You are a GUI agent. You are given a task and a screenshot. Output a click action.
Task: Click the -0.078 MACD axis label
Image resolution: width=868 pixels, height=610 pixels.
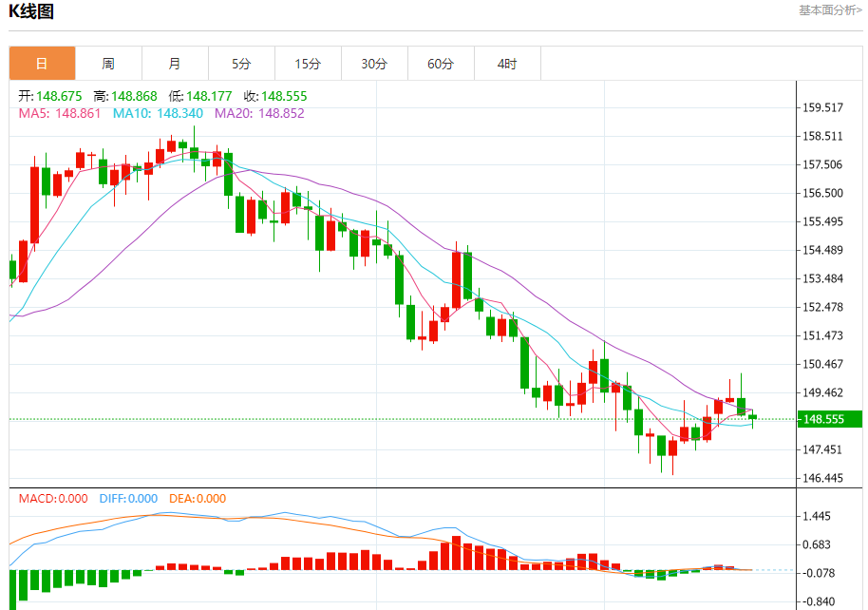819,573
